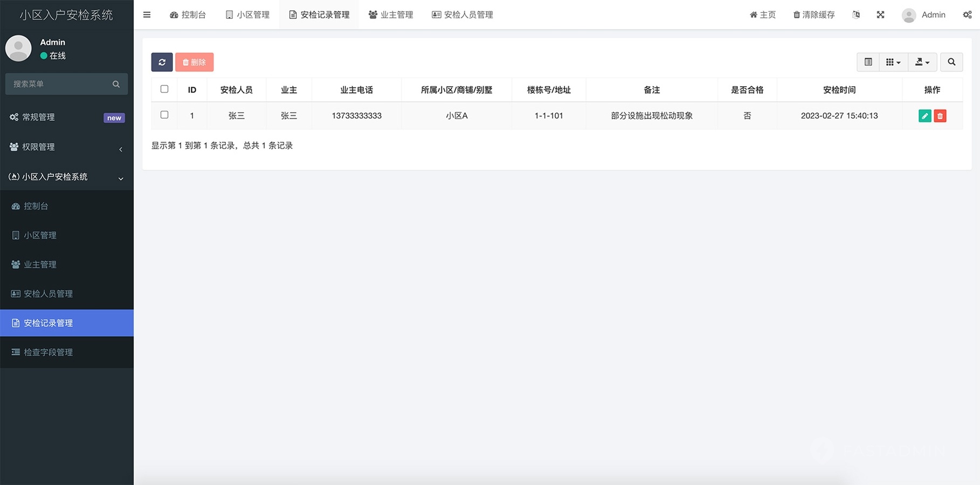Collapse the 小区入户安检系统 sidebar group

[x=66, y=177]
